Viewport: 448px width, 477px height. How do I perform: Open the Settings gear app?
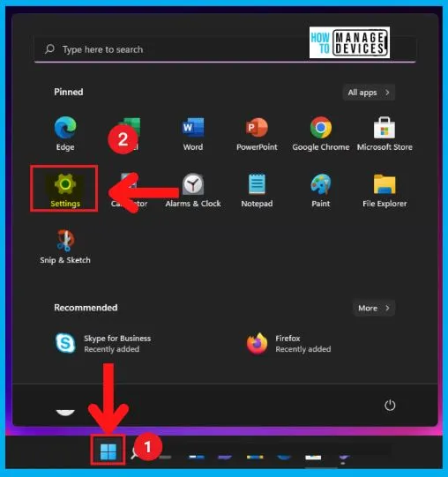[65, 190]
